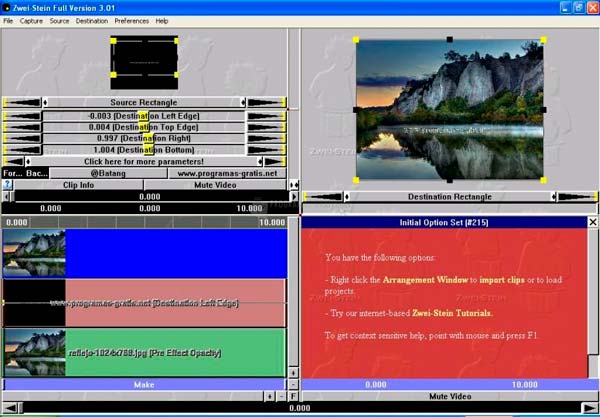This screenshot has width=600, height=417.
Task: Click left wedge arrow of Source Rectangle row
Action: tap(22, 103)
